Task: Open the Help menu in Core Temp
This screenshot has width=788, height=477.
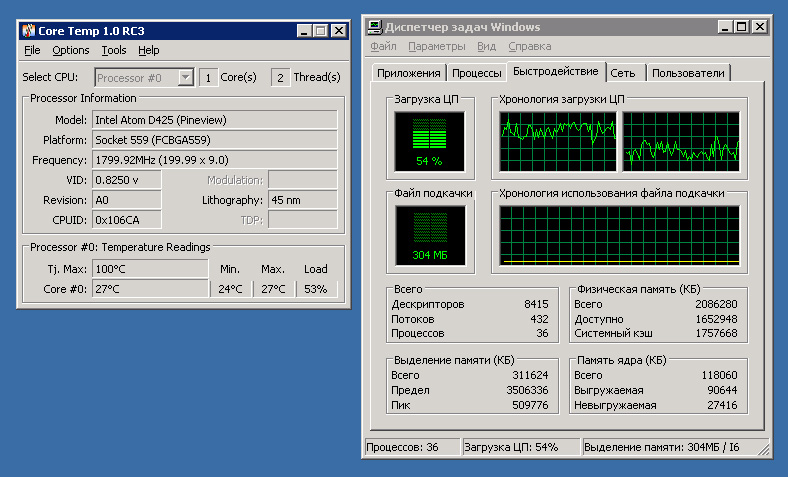Action: tap(149, 50)
